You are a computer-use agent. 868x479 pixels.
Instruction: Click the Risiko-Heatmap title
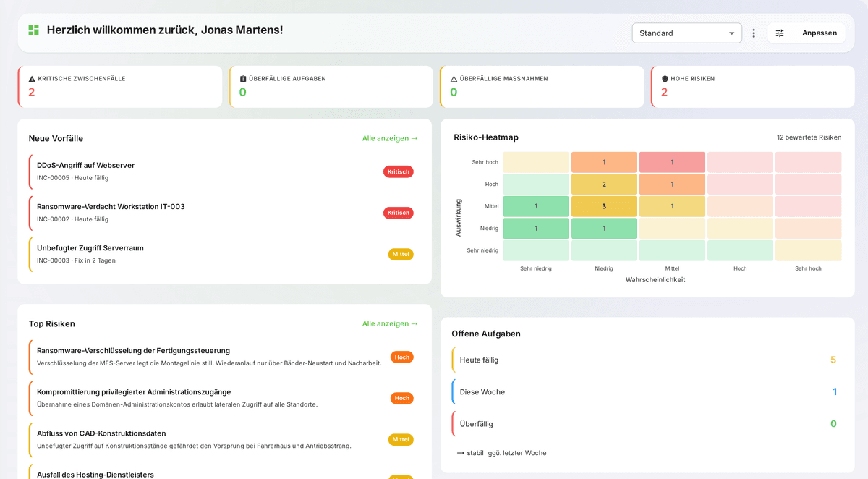point(486,137)
